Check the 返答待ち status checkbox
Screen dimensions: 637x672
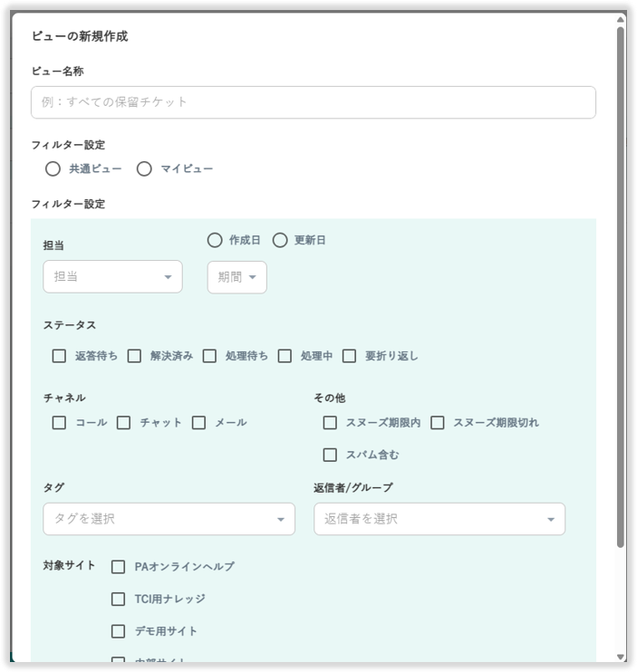click(60, 356)
